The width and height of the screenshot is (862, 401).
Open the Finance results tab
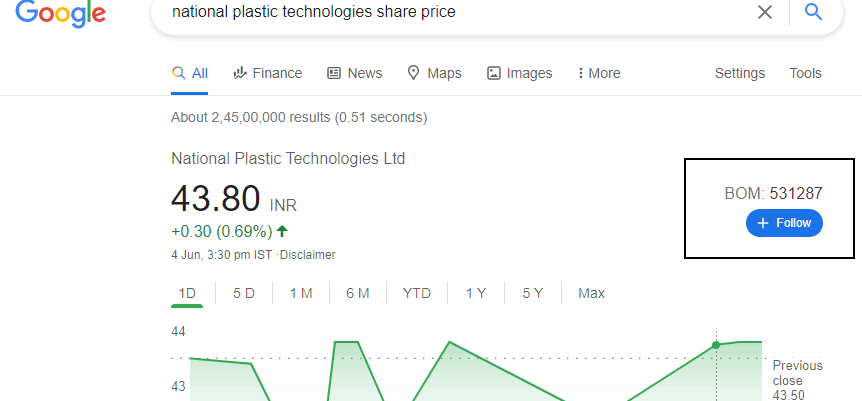(268, 73)
